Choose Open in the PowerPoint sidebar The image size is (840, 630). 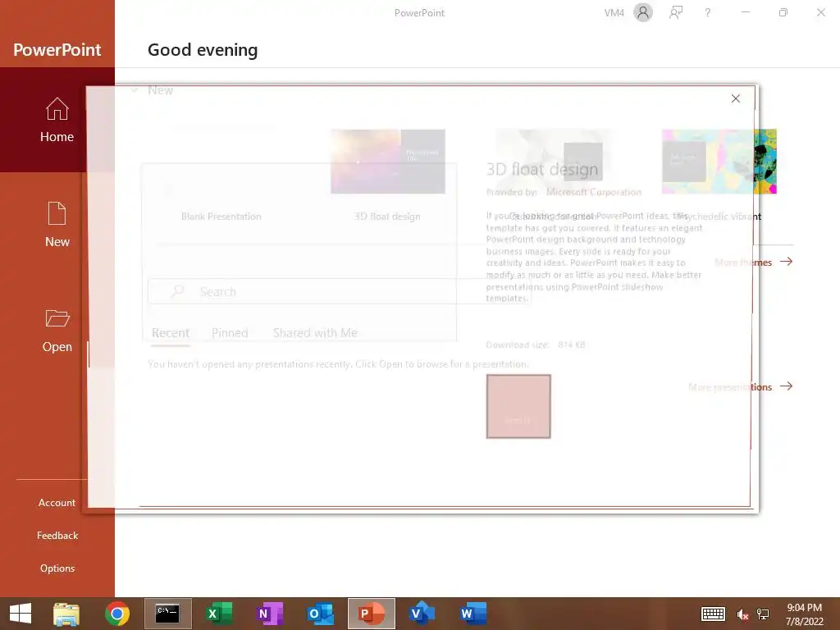(57, 330)
